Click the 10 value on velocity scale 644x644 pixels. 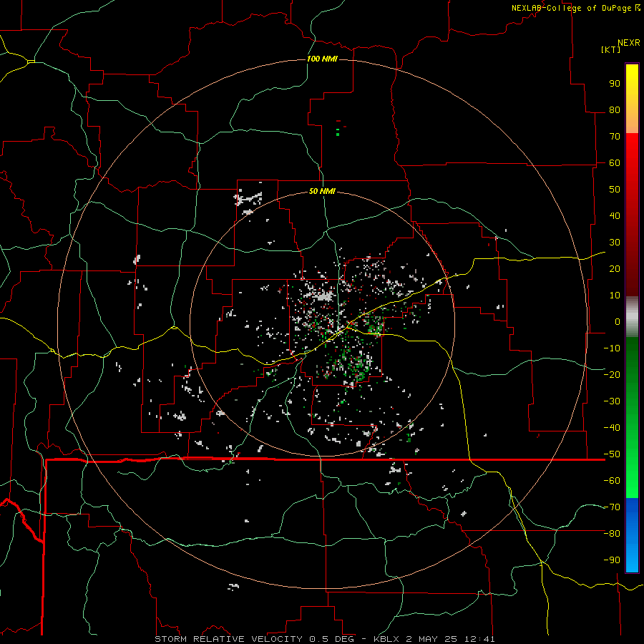pos(615,296)
